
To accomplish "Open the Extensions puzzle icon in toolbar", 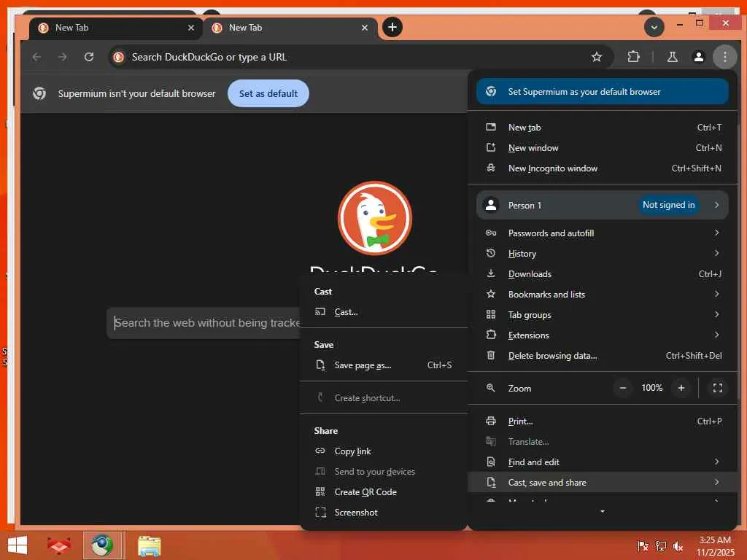I will (633, 57).
